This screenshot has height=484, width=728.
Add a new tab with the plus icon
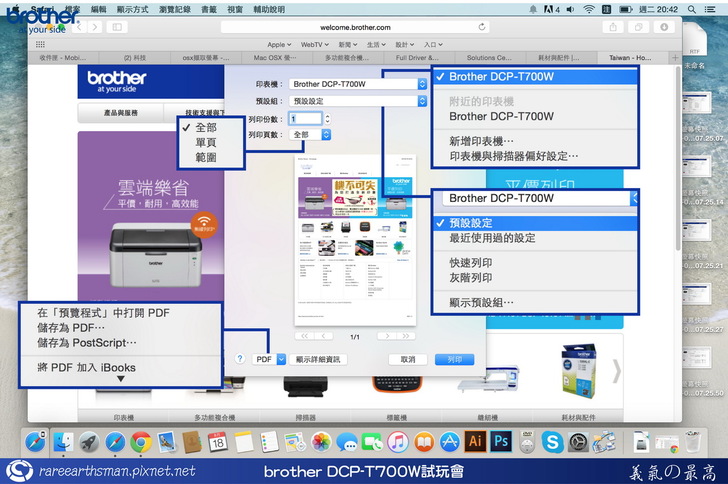coord(675,58)
